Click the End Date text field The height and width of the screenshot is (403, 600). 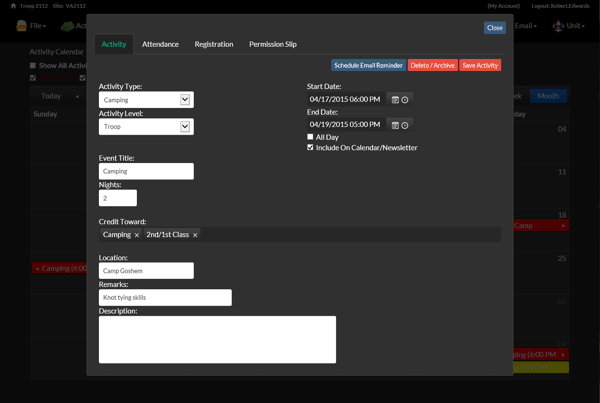(x=346, y=125)
